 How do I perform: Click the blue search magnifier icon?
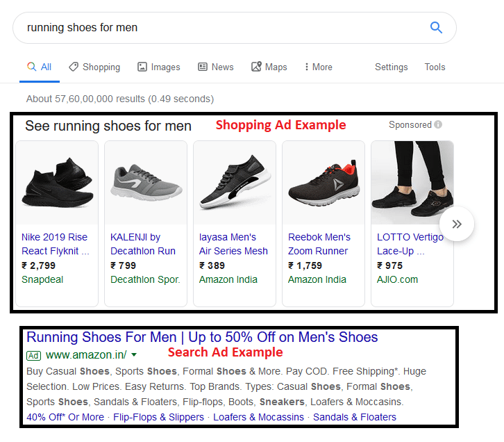[x=436, y=28]
